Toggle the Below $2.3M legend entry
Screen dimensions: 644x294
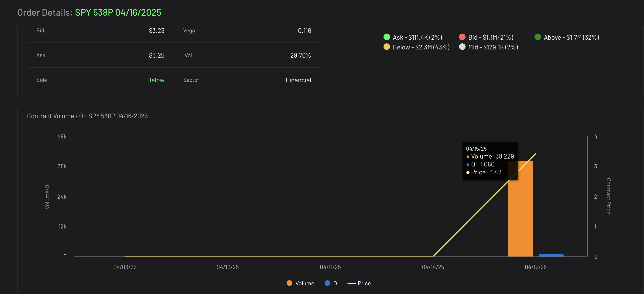[417, 47]
